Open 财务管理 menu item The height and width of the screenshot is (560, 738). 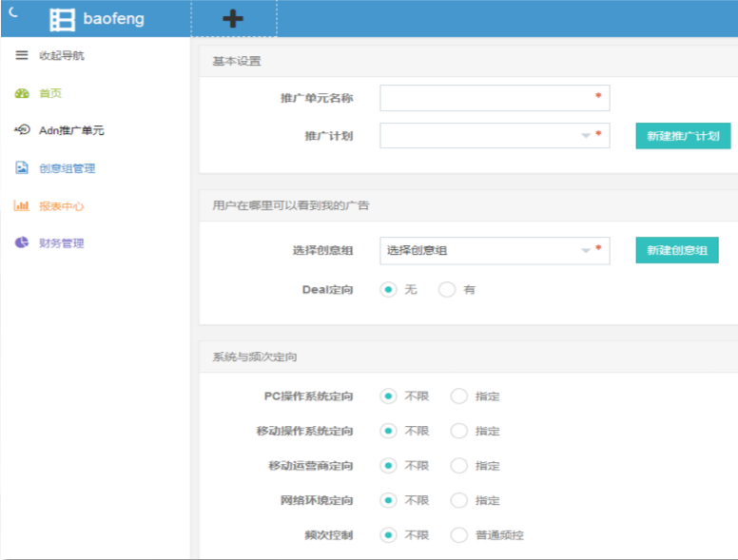(x=61, y=243)
